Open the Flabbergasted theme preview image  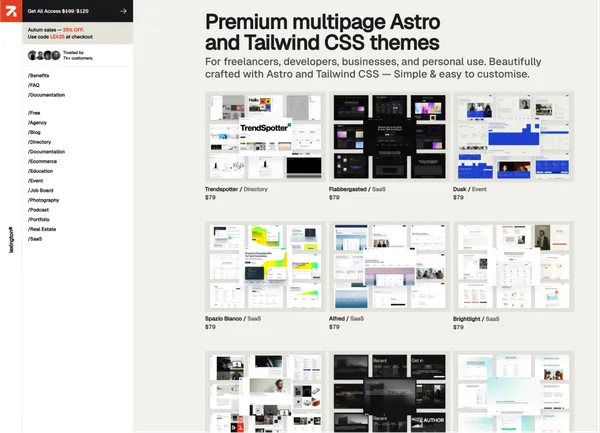[389, 136]
